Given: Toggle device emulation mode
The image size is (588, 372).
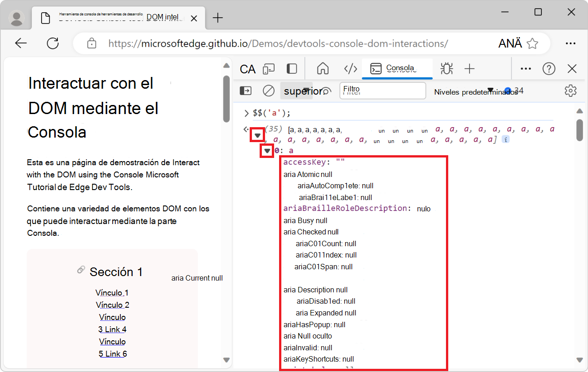Looking at the screenshot, I should point(269,69).
